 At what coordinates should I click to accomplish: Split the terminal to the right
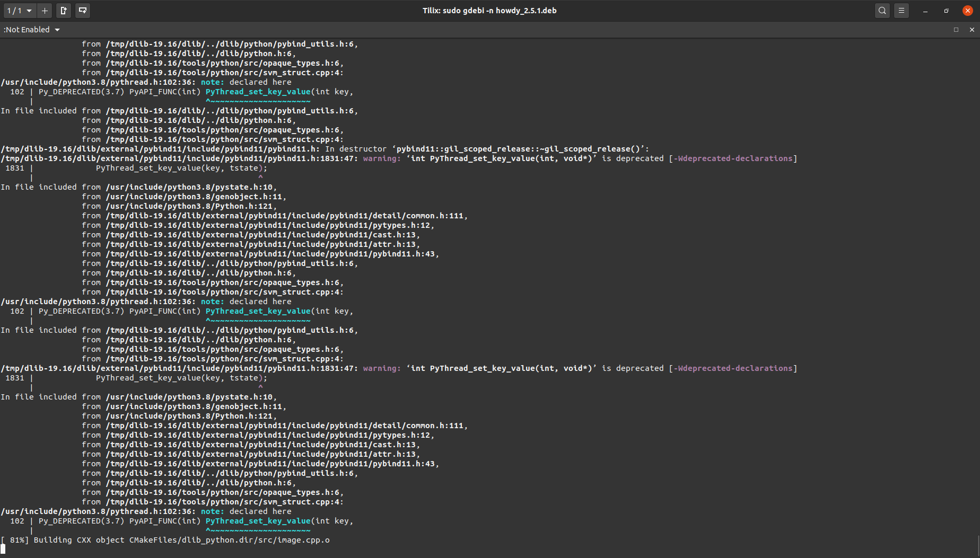[x=64, y=11]
